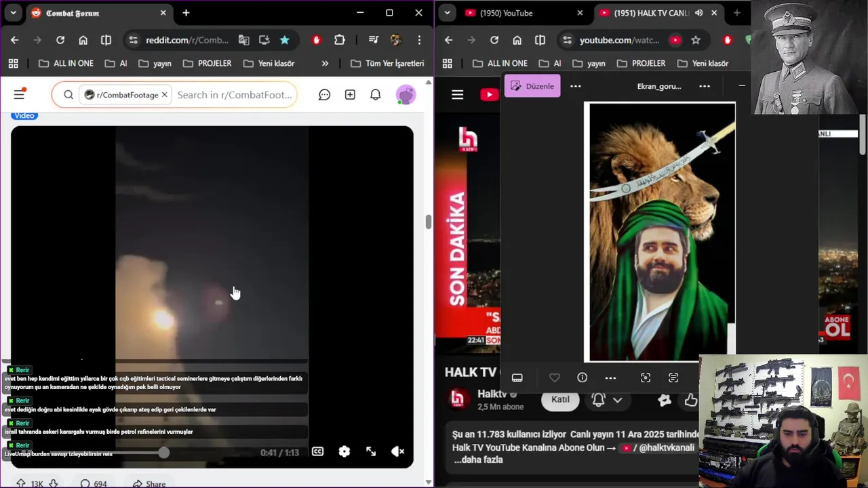Viewport: 868px width, 488px height.
Task: Open yayın bookmark folder in left browser
Action: [155, 63]
